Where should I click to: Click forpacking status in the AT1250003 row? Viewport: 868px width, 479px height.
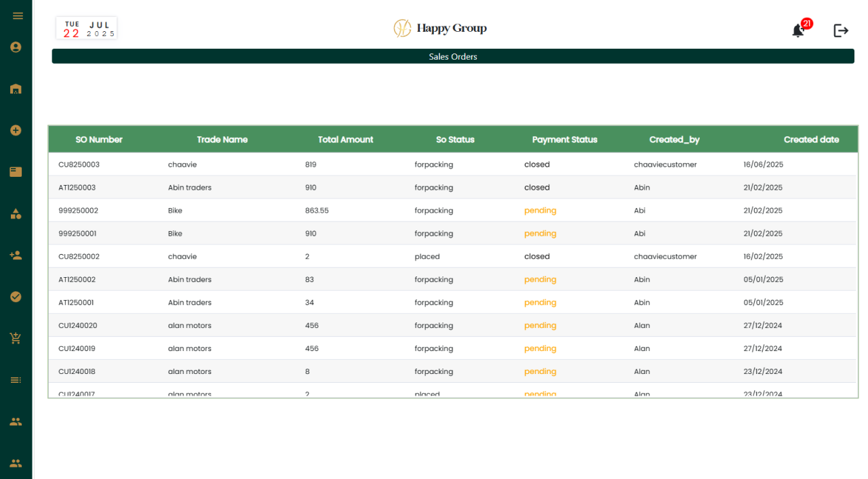coord(434,188)
